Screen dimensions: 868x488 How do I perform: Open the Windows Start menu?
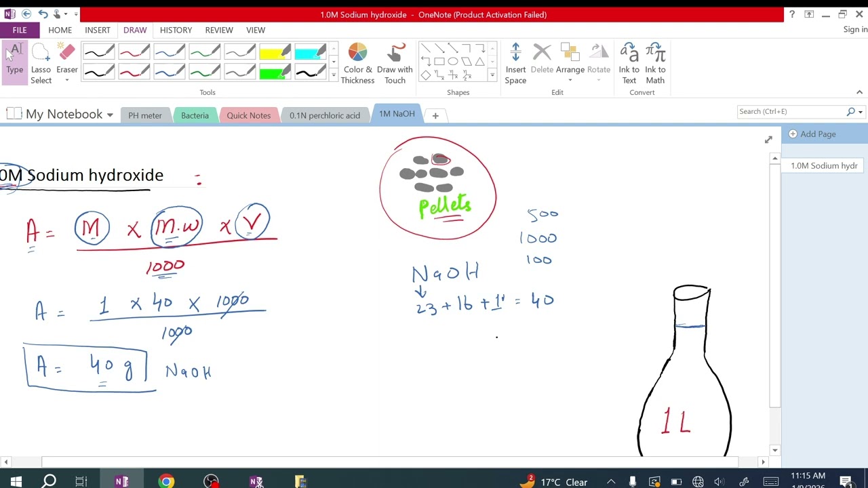click(x=16, y=482)
